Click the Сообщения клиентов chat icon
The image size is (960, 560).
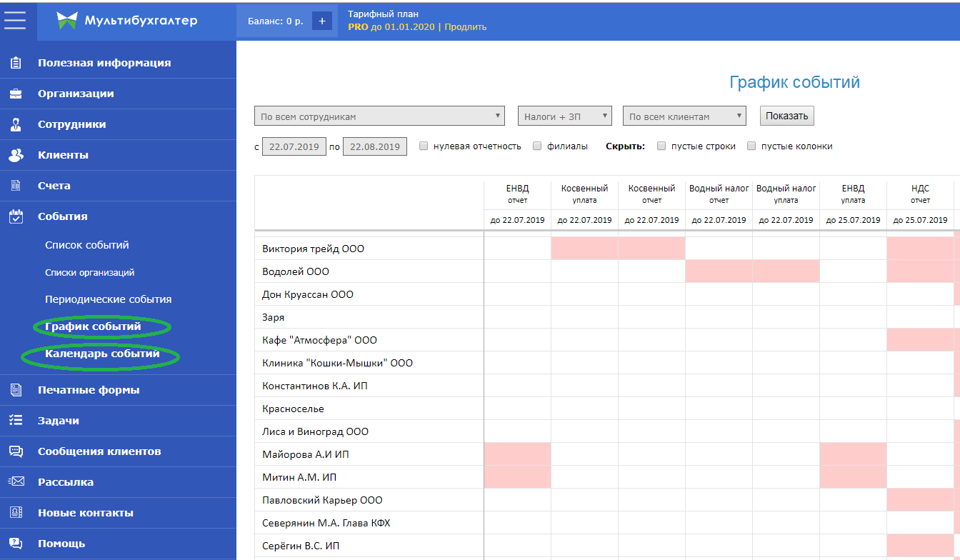pyautogui.click(x=16, y=451)
